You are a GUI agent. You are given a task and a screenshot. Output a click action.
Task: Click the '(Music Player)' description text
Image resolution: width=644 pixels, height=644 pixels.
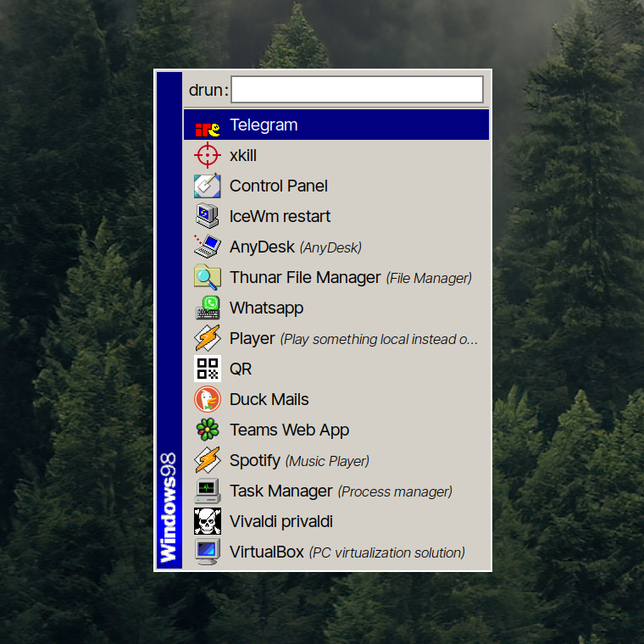327,461
